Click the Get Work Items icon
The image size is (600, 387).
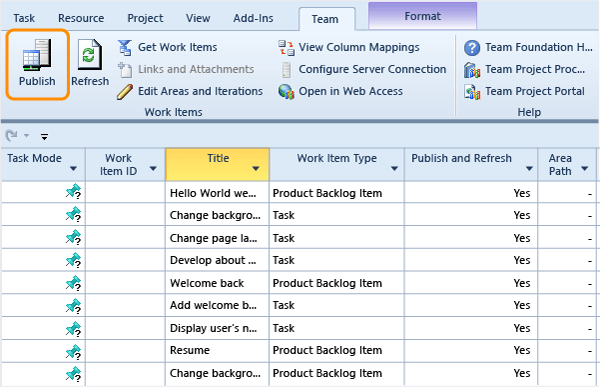[x=125, y=47]
